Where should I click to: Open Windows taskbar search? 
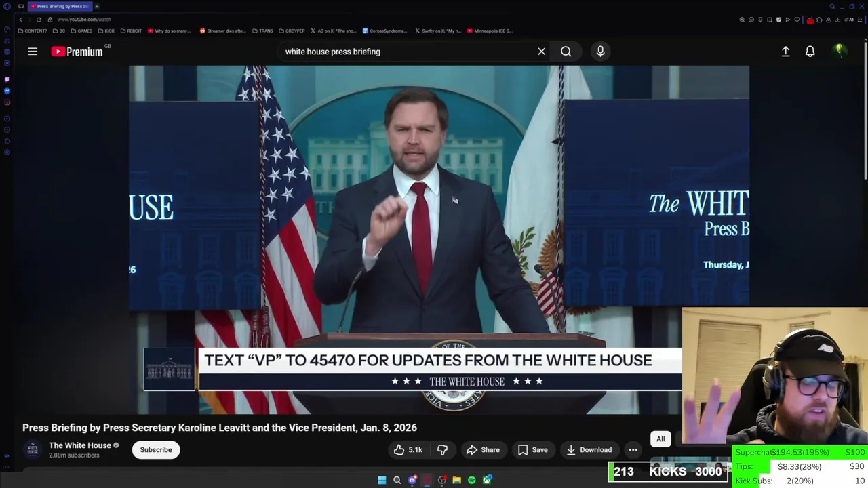pyautogui.click(x=397, y=481)
